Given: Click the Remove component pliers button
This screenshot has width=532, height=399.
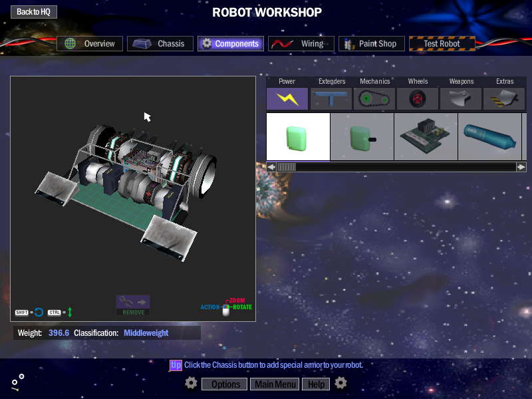Looking at the screenshot, I should pyautogui.click(x=133, y=305).
